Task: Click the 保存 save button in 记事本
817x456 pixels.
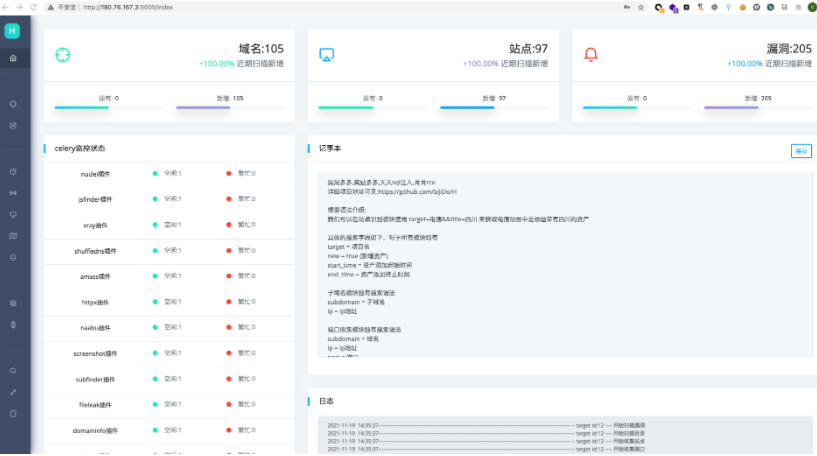Action: point(801,151)
